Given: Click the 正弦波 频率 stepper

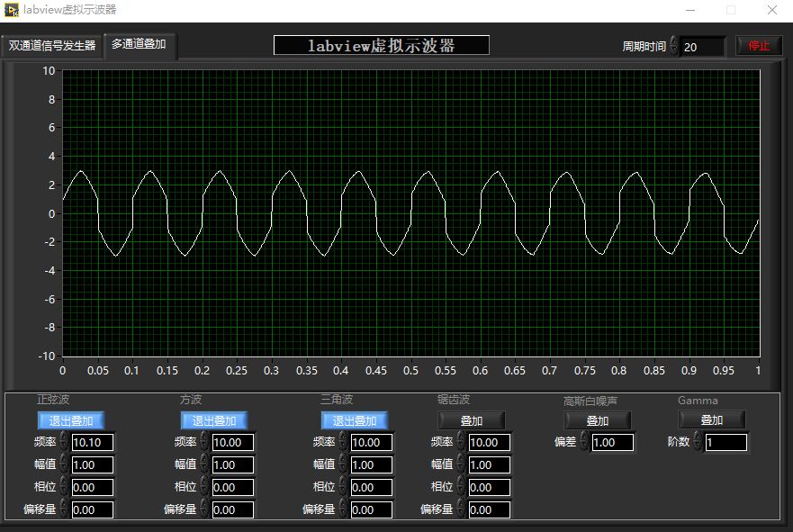Looking at the screenshot, I should click(x=64, y=442).
